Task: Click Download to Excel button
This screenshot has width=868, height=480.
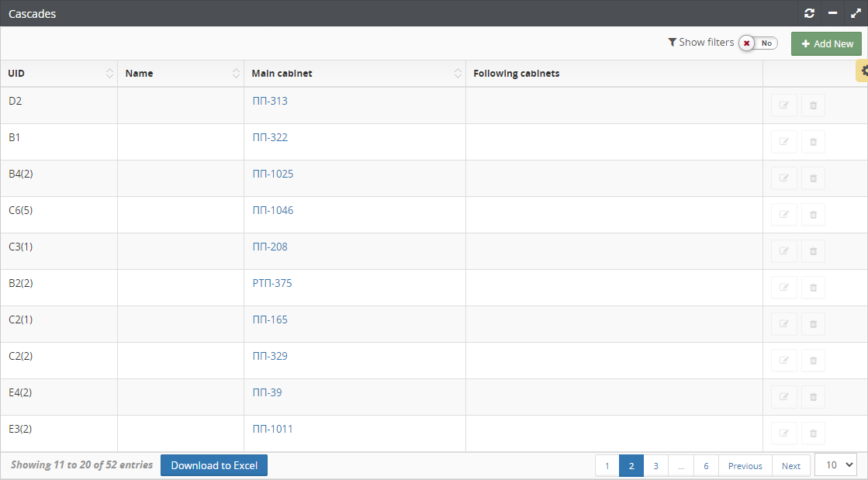Action: pos(214,465)
